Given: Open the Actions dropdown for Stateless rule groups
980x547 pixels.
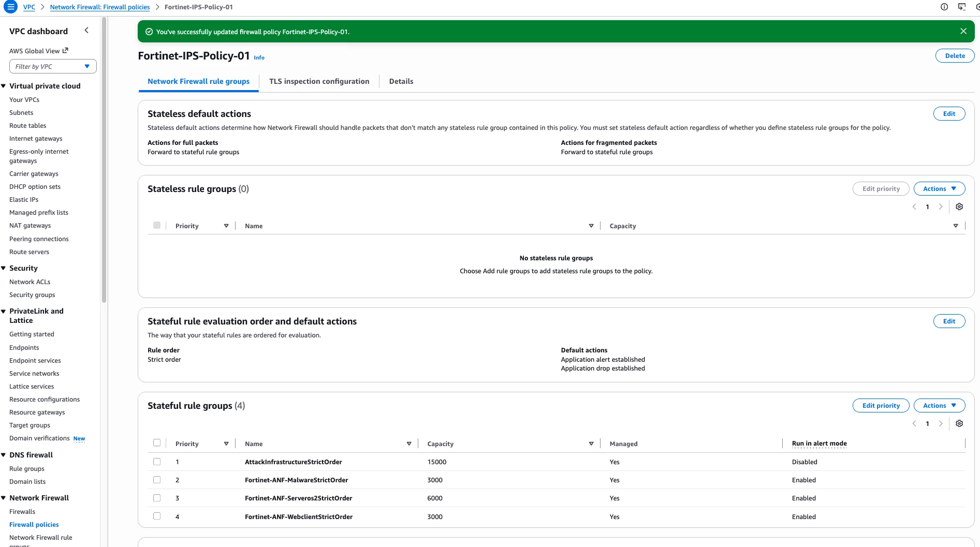Looking at the screenshot, I should click(939, 189).
